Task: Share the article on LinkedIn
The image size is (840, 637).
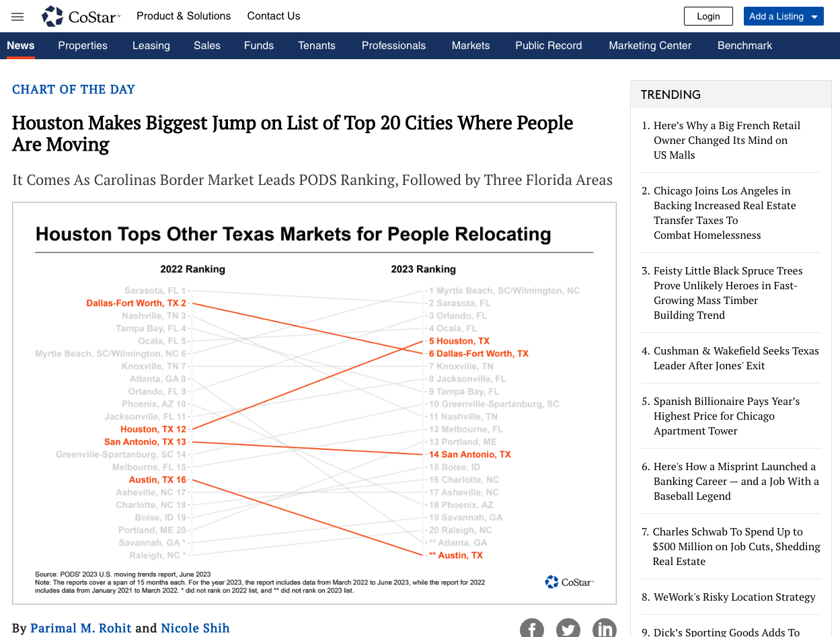Action: pos(605,629)
